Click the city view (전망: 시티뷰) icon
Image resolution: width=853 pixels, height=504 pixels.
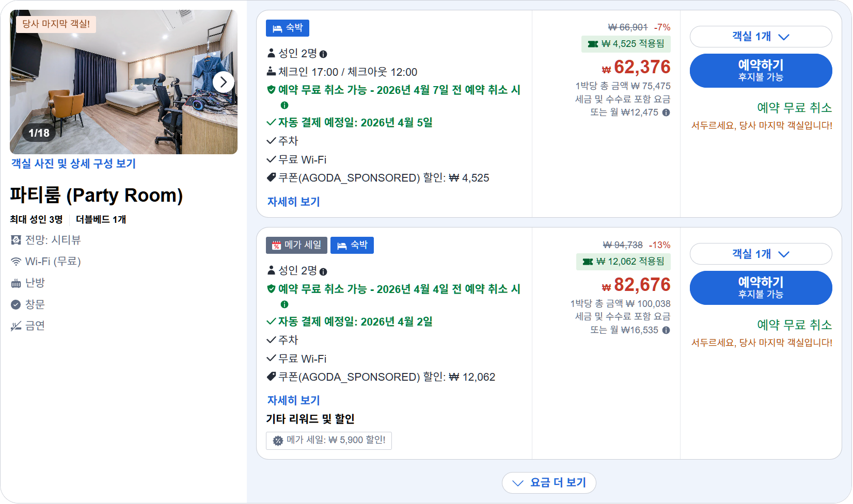[16, 240]
